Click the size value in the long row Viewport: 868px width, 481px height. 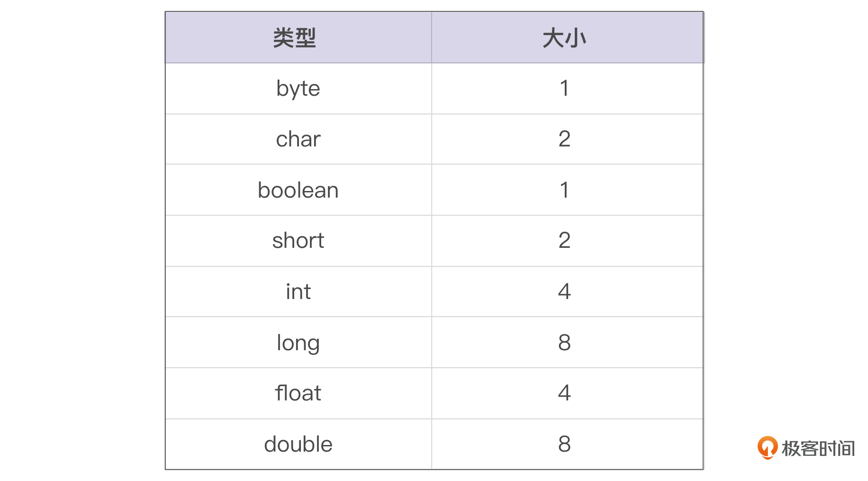point(564,342)
